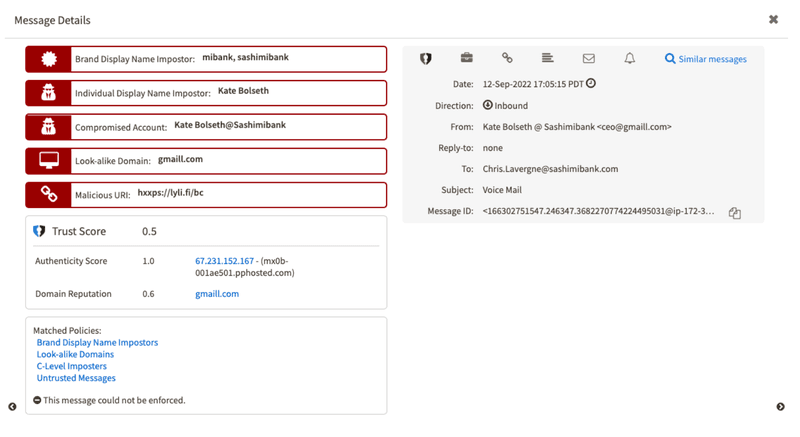Select malicious URI 'hxxps://lyli.fi/bc'
800x437 pixels.
pos(170,193)
